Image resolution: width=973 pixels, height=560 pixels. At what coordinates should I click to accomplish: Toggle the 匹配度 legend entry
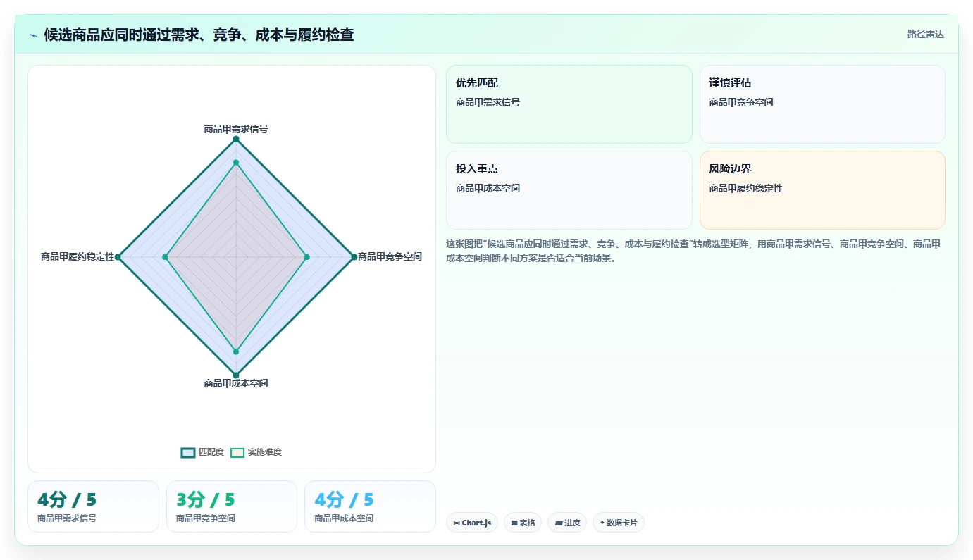202,452
